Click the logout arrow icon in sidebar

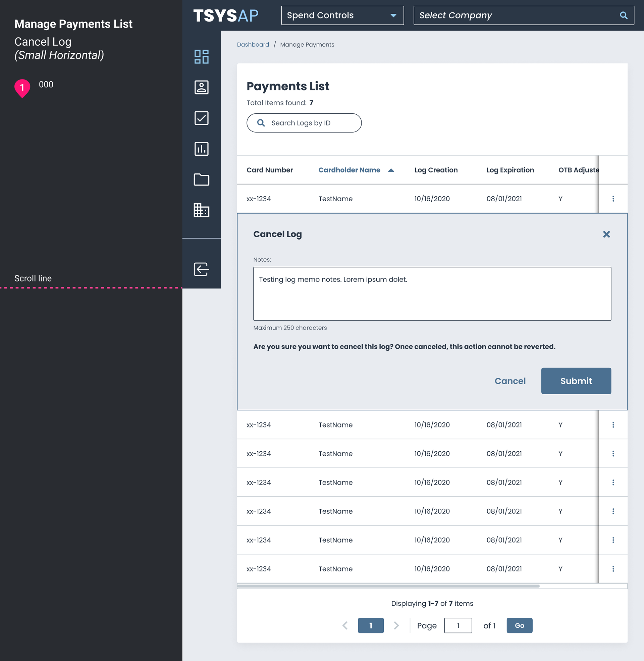click(201, 269)
